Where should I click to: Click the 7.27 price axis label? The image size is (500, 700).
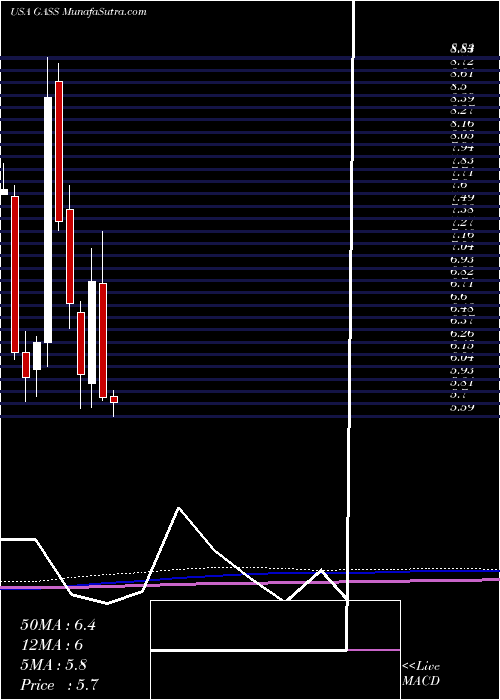pyautogui.click(x=462, y=222)
